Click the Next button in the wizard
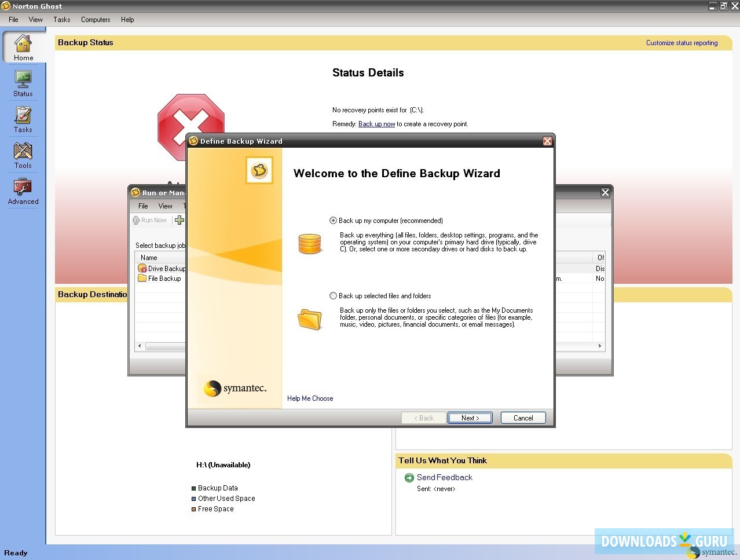This screenshot has width=740, height=560. click(470, 418)
